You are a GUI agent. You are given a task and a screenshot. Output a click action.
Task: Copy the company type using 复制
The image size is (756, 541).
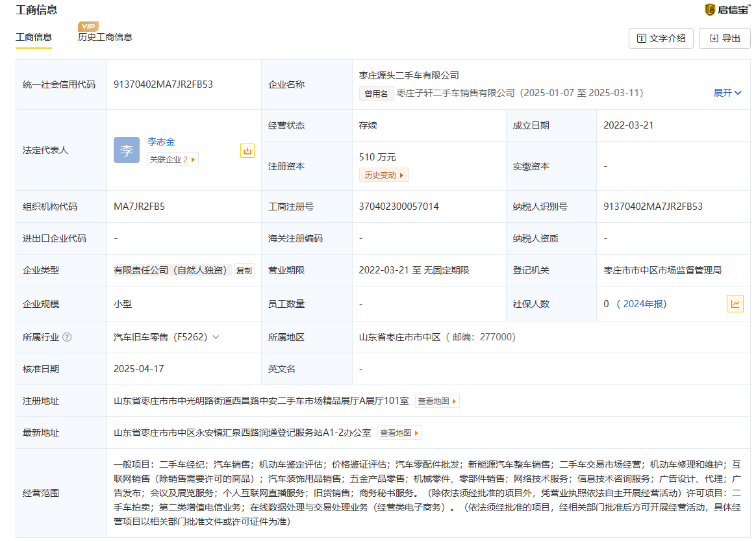click(x=244, y=270)
